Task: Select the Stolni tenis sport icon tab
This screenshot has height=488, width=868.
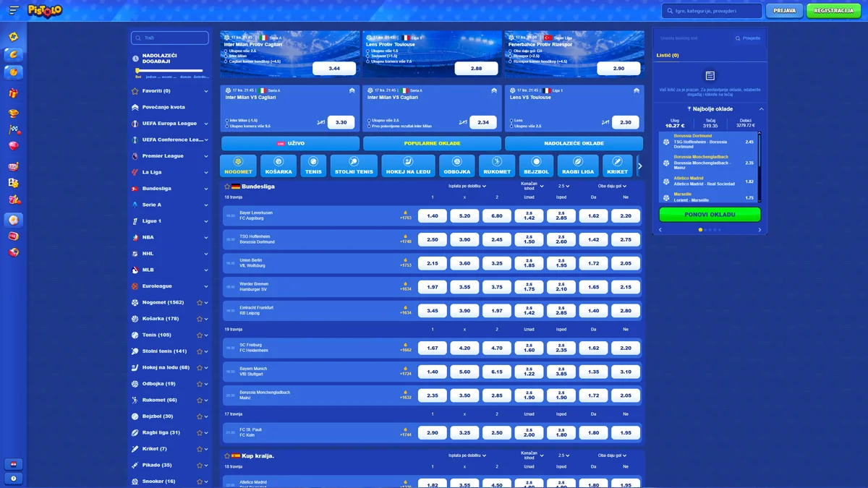Action: [x=354, y=166]
